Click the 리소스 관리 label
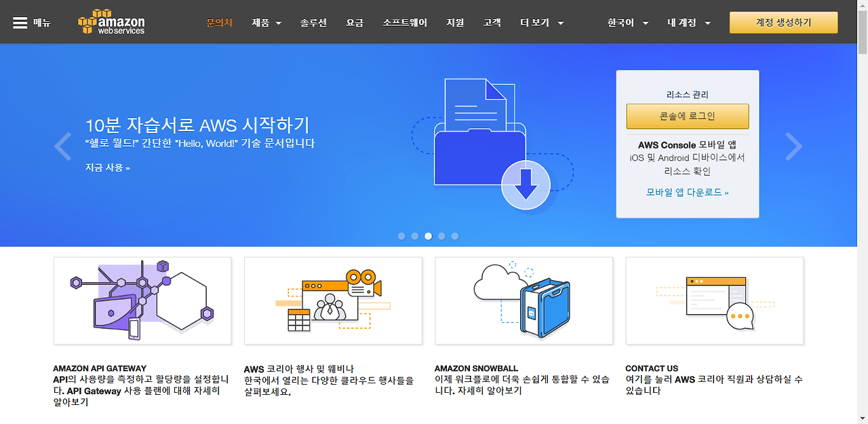Image resolution: width=868 pixels, height=424 pixels. point(687,95)
